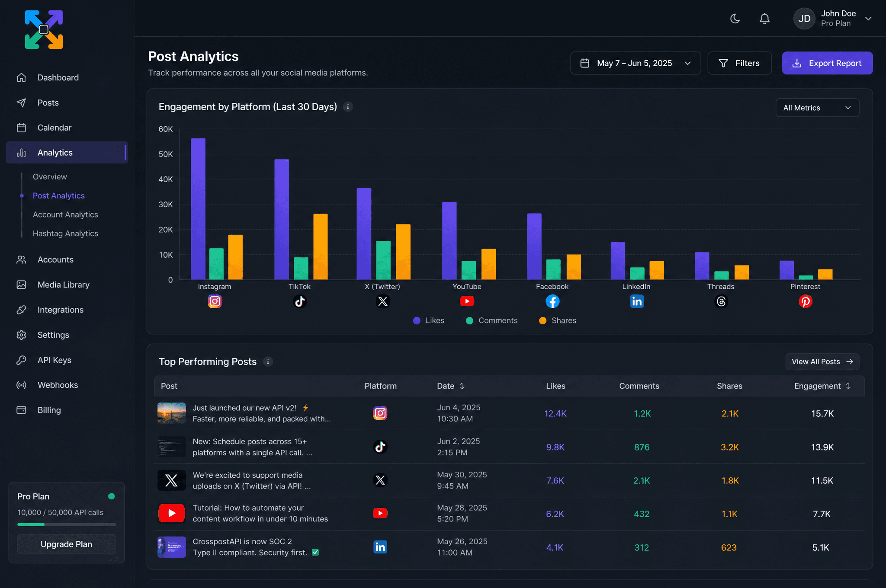Click View All Posts link
Screen dimensions: 886x588
pyautogui.click(x=822, y=361)
